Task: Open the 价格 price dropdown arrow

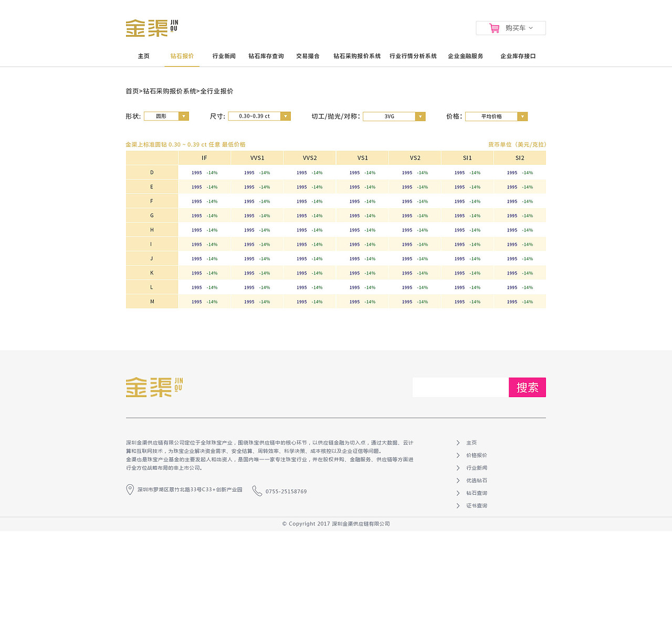Action: 522,116
